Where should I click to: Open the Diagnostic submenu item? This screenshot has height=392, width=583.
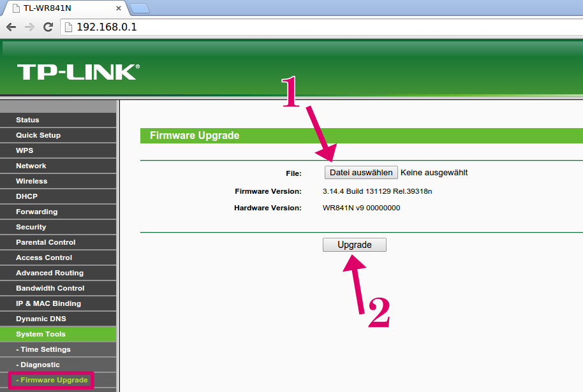(58, 365)
